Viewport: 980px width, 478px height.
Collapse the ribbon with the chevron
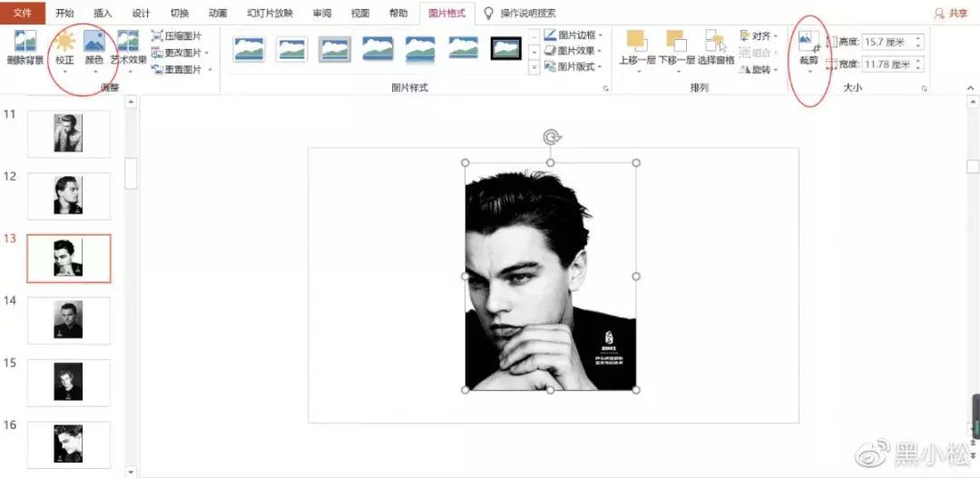coord(970,88)
